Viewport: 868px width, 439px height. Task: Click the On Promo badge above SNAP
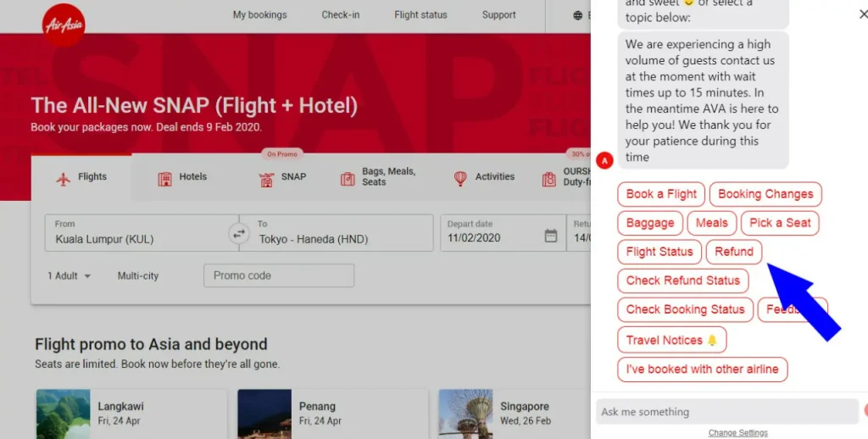click(282, 154)
